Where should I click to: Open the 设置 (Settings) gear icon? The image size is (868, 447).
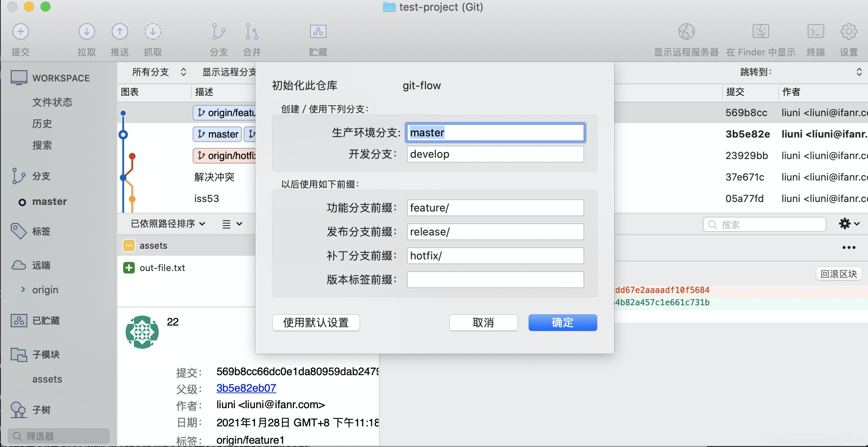pos(849,32)
